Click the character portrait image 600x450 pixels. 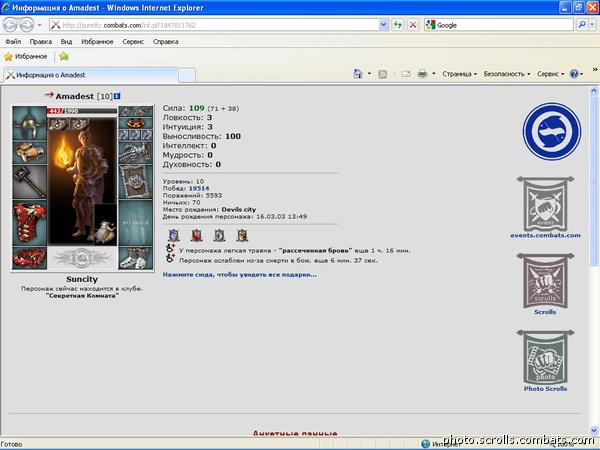pos(82,180)
